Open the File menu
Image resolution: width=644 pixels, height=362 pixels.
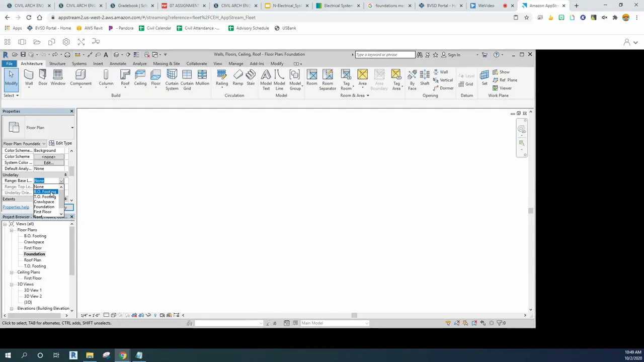pos(9,64)
